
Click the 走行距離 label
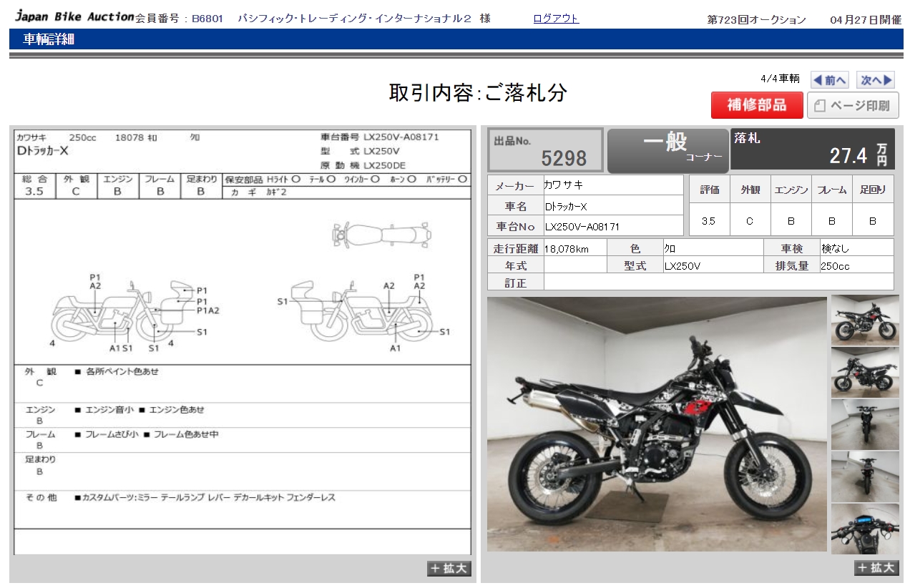pos(515,249)
